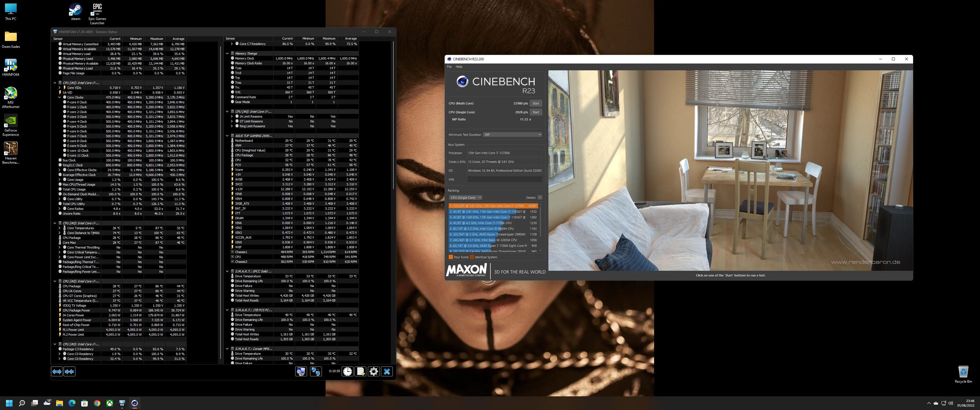Click the HWiNFO monitor with magnifier icon
The height and width of the screenshot is (410, 980).
(301, 372)
